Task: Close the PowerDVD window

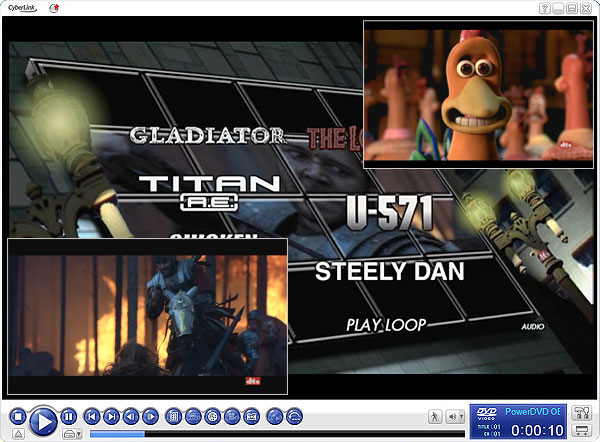Action: point(586,8)
